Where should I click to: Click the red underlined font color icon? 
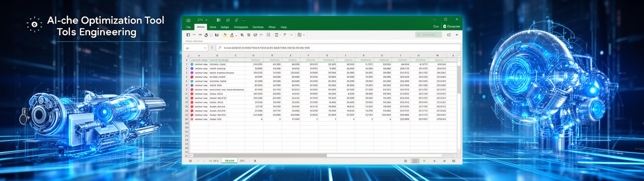pyautogui.click(x=231, y=35)
